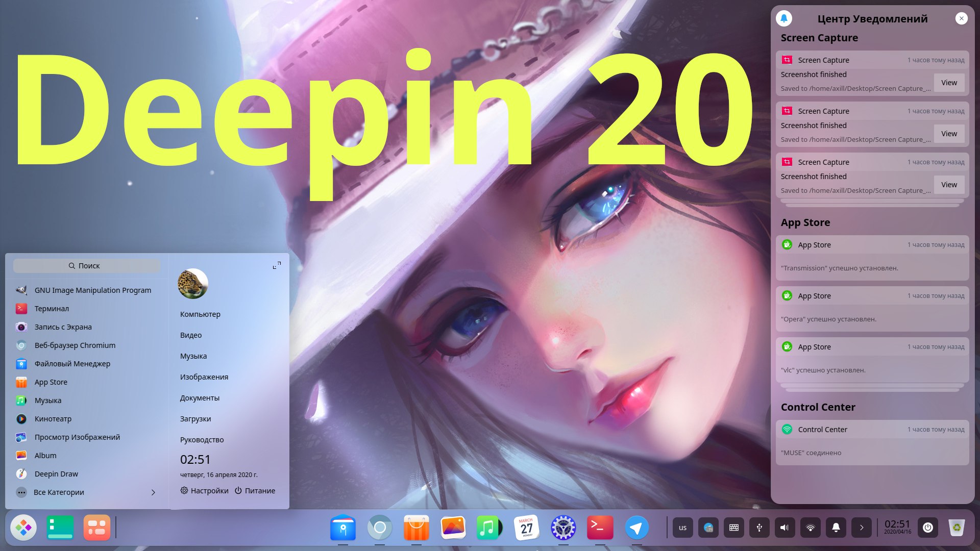Toggle the notification bell tray icon
Viewport: 980px width, 551px height.
pyautogui.click(x=836, y=528)
